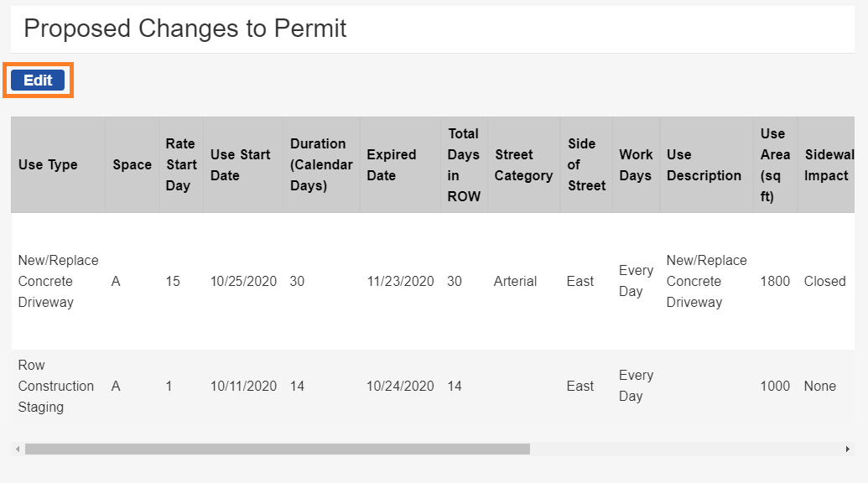
Task: Click the Expired Date column header
Action: (392, 165)
